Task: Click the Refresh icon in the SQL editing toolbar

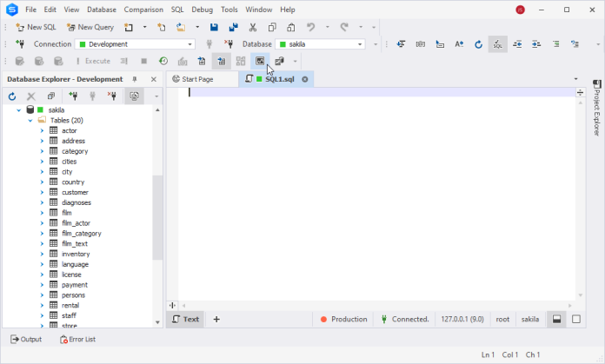Action: [x=478, y=44]
